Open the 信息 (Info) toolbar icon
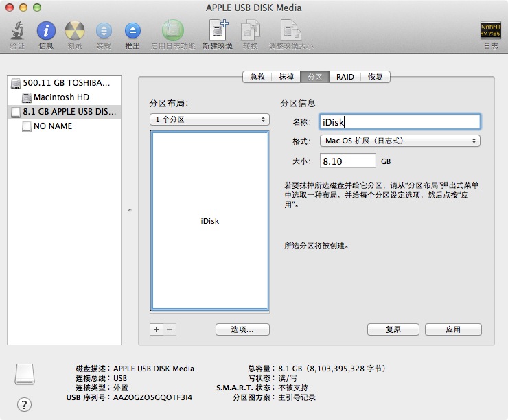The height and width of the screenshot is (420, 508). pos(46,31)
